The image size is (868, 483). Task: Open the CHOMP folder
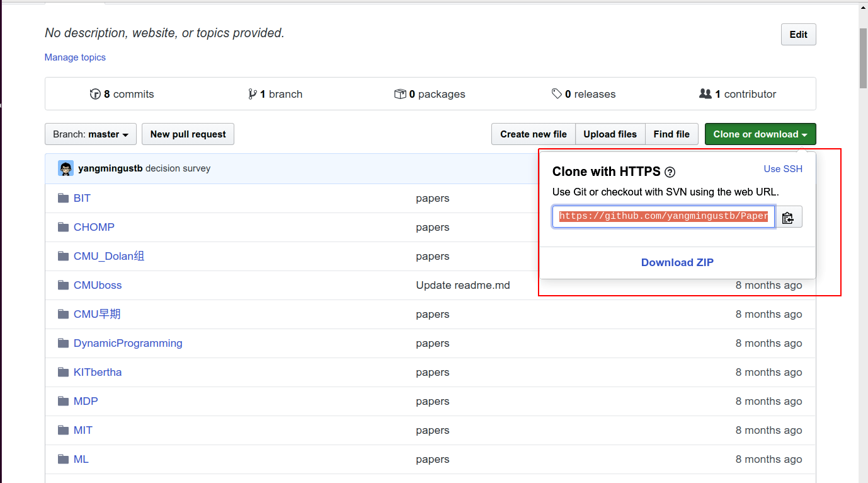click(94, 227)
